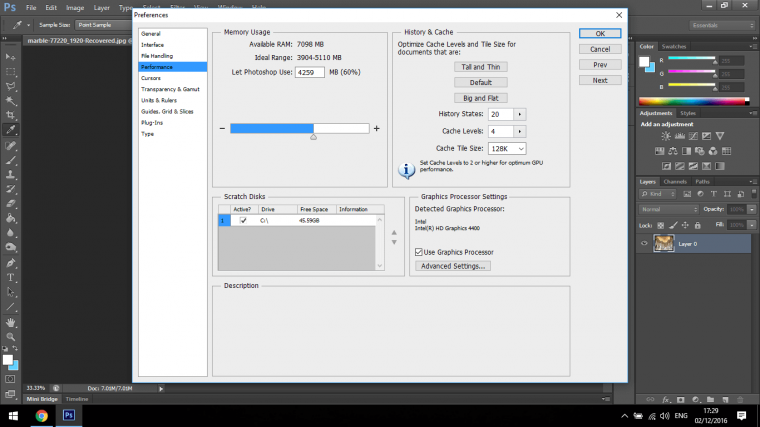Screen dimensions: 760x427
Task: Choose the Path Selection tool
Action: pos(10,292)
